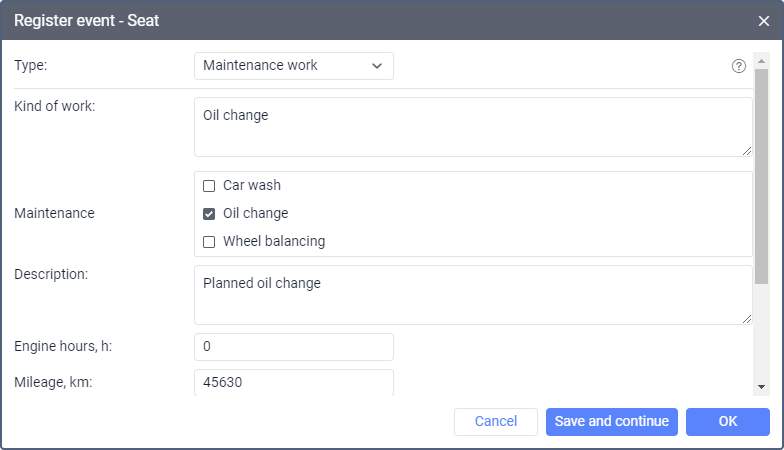This screenshot has height=450, width=784.
Task: Tick the Wheel balancing checkbox
Action: [209, 242]
